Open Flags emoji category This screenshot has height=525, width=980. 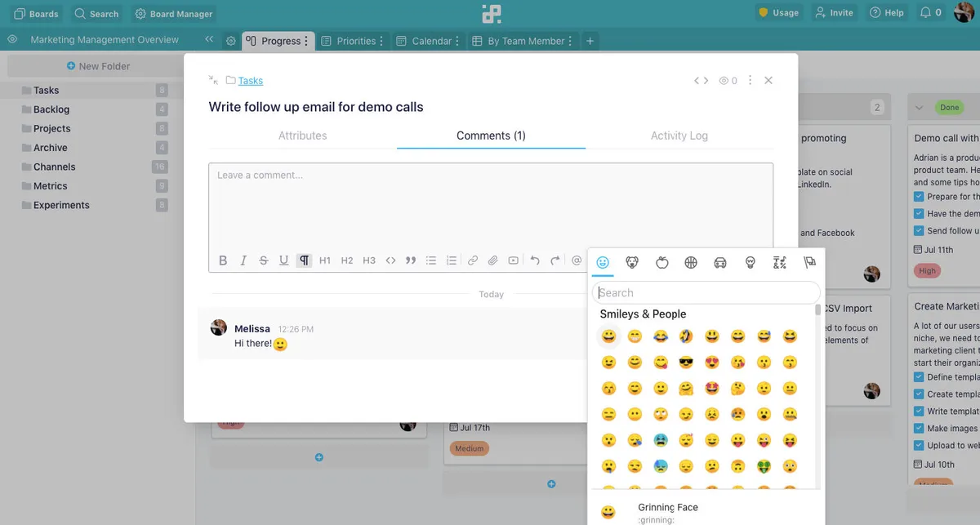pos(809,262)
